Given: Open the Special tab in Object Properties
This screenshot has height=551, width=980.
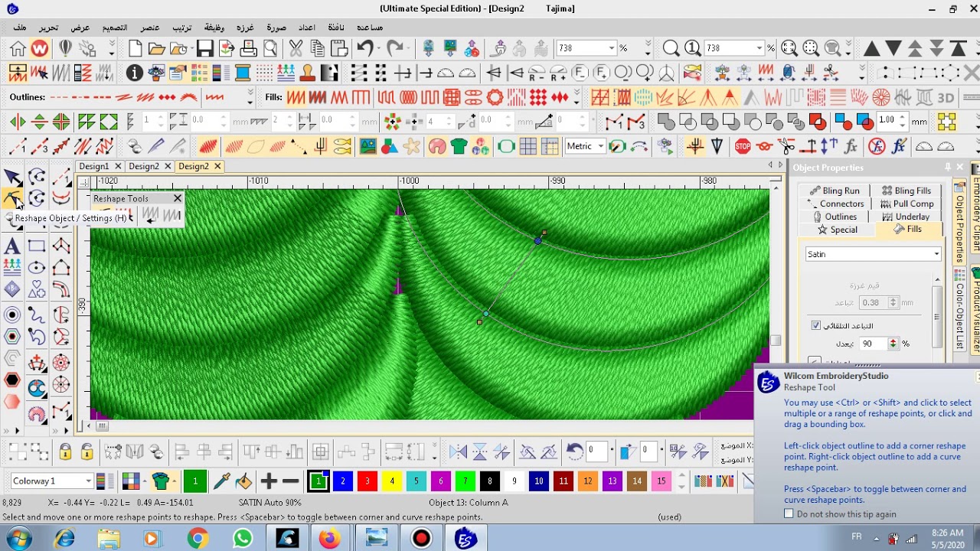Looking at the screenshot, I should (838, 230).
